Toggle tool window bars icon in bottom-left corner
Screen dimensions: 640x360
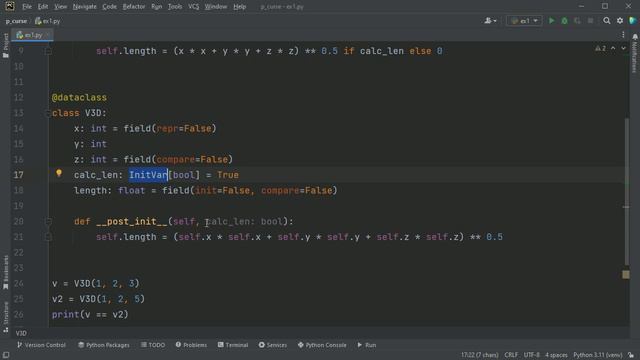pyautogui.click(x=6, y=355)
